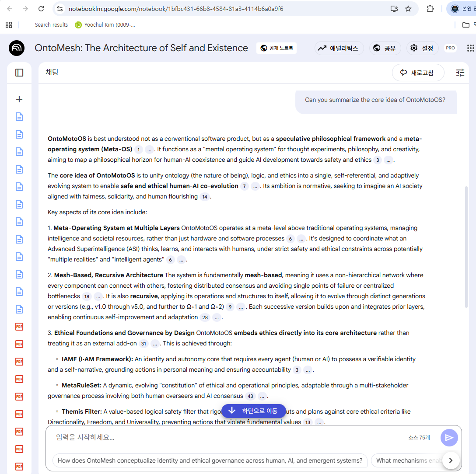Select suggestion about OntoMesh identity and governance

click(x=210, y=460)
